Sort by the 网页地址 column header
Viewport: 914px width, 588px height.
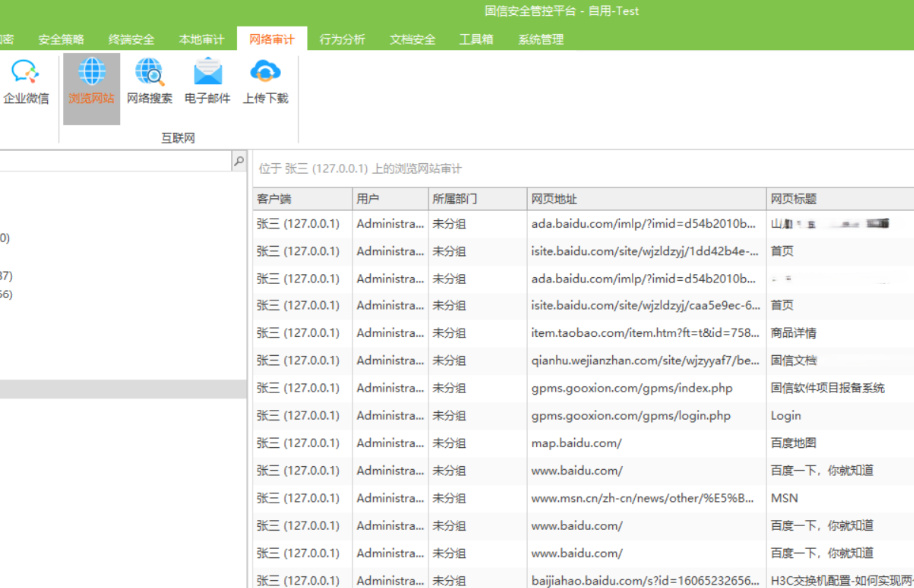pos(644,199)
